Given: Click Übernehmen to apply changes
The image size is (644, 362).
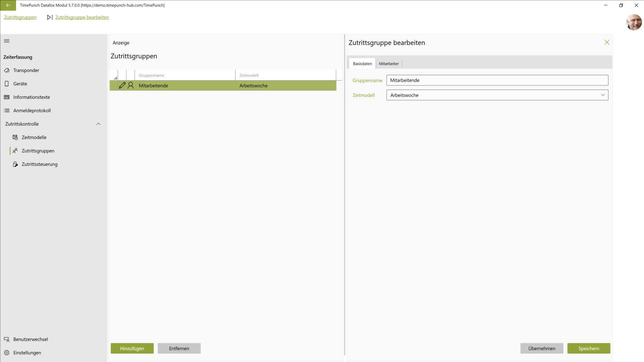Looking at the screenshot, I should [542, 348].
